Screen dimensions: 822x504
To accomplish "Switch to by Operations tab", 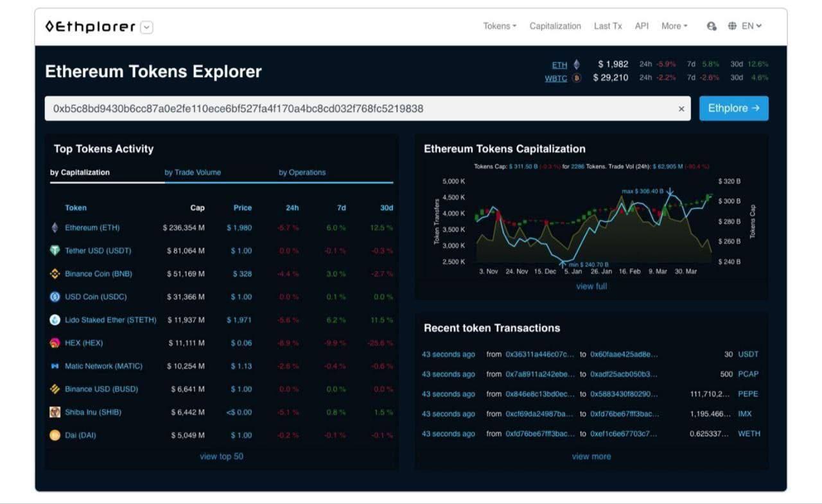I will (x=302, y=172).
